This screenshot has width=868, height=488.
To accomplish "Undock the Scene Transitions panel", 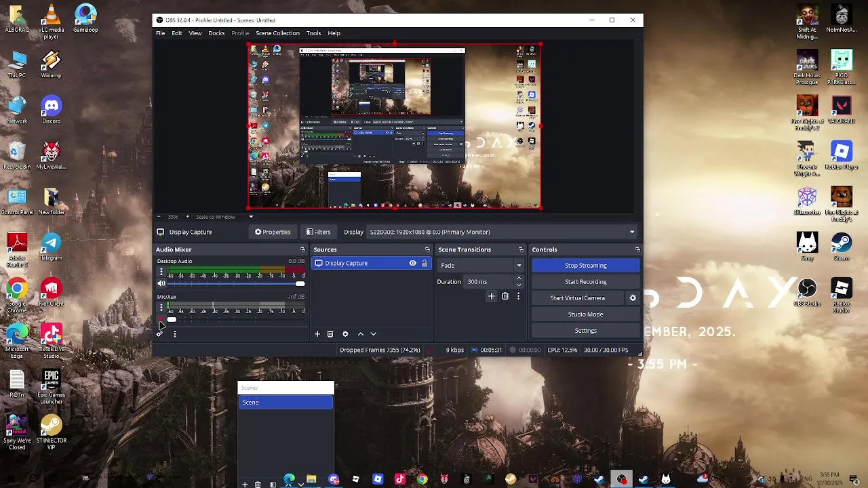I will point(521,249).
